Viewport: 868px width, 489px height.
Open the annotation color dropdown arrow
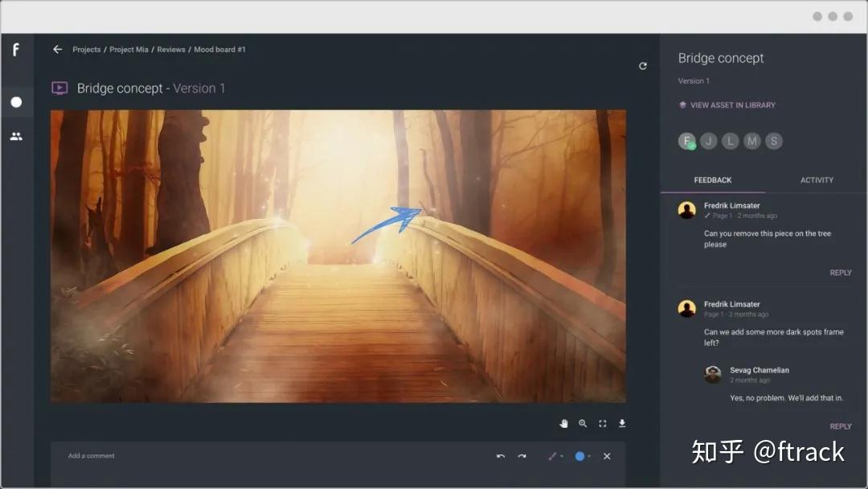589,456
